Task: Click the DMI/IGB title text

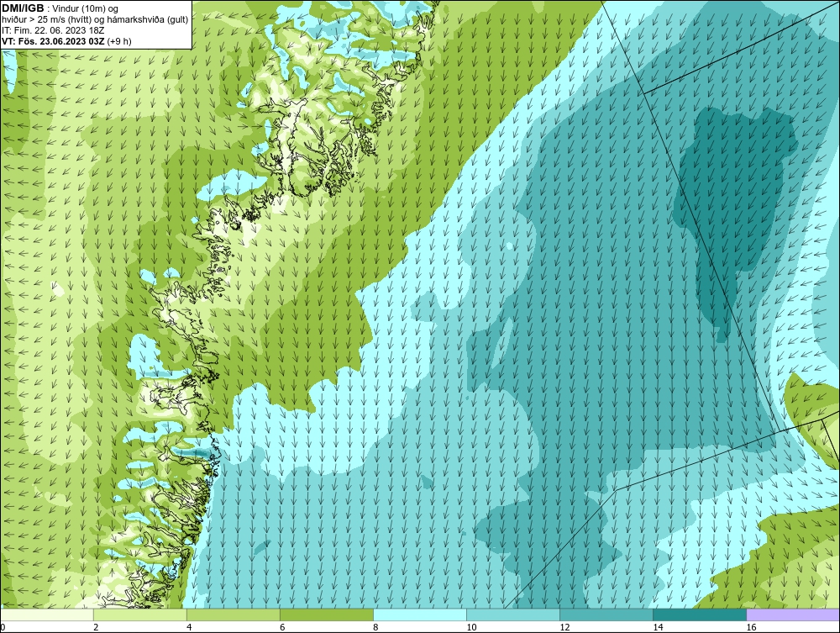Action: (23, 8)
